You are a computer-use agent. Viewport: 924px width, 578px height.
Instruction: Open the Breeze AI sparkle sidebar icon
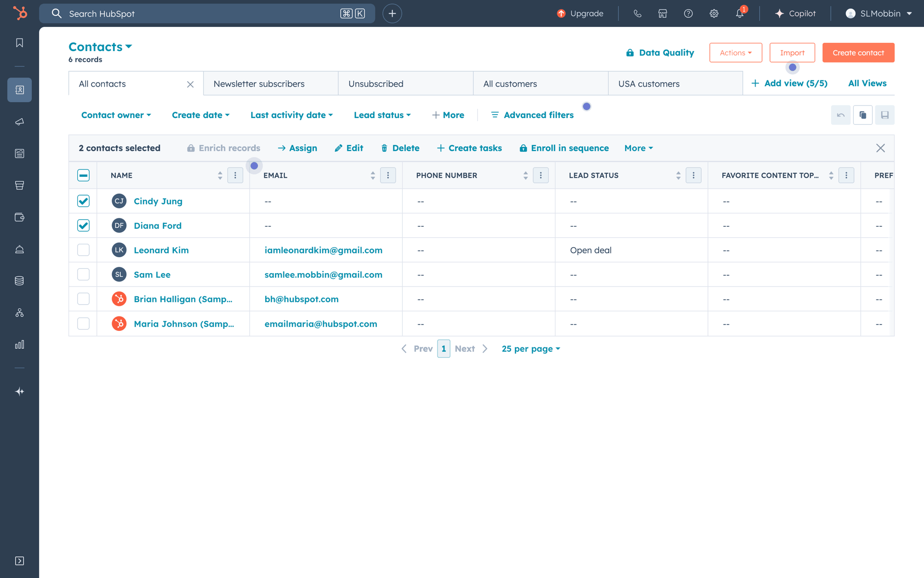click(19, 392)
